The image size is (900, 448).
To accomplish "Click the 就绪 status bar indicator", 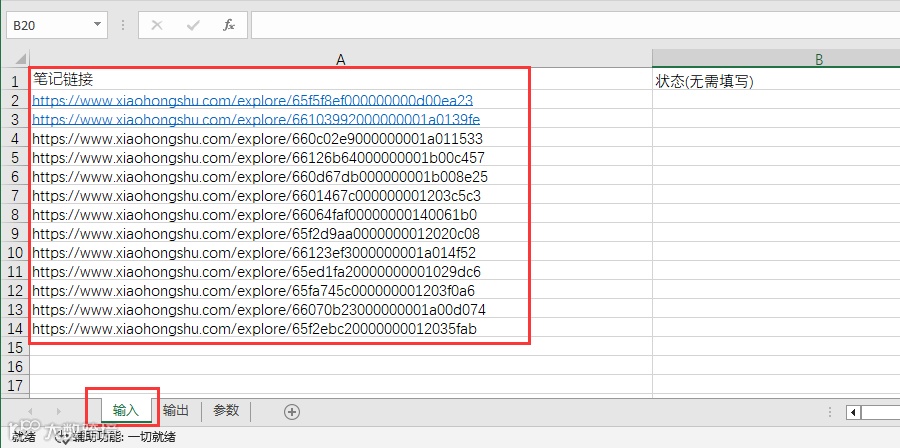I will (24, 438).
